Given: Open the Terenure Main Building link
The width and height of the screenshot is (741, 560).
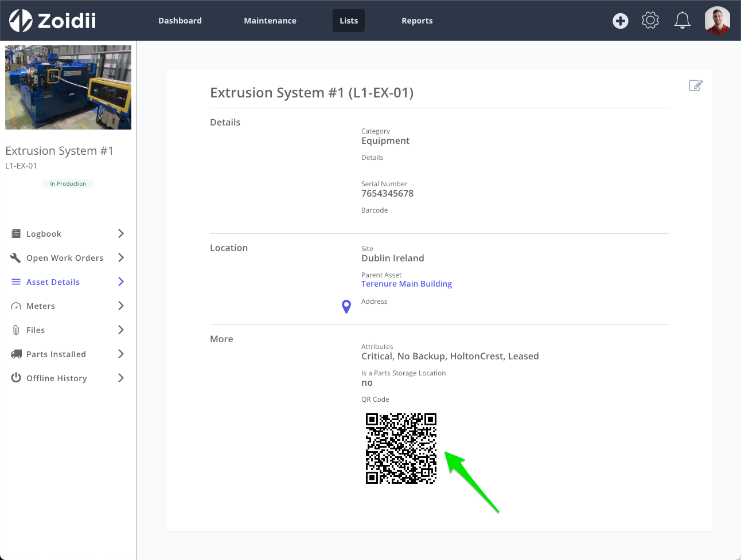Looking at the screenshot, I should [x=407, y=284].
